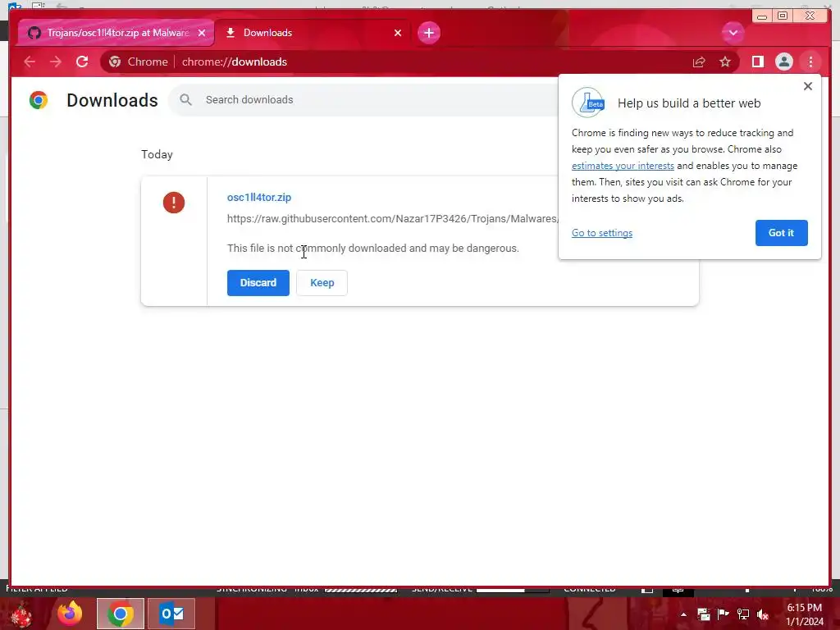The height and width of the screenshot is (630, 840).
Task: Click the muted volume tray icon
Action: pos(763,614)
